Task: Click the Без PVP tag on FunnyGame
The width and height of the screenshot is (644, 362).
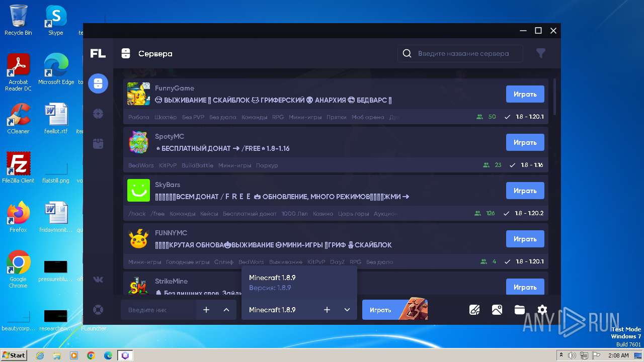Action: (193, 117)
